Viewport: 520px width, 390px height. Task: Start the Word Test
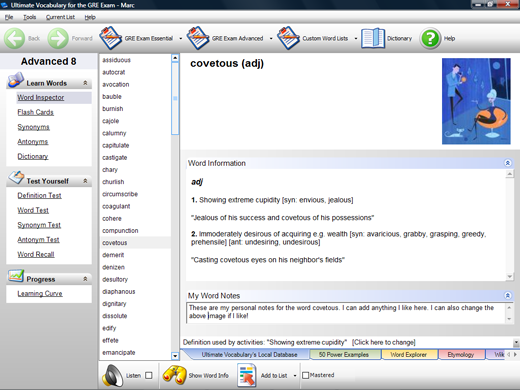pyautogui.click(x=33, y=210)
